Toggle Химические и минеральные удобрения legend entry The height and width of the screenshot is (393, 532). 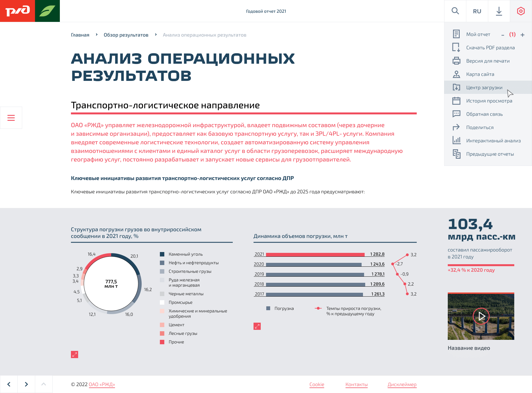[194, 314]
